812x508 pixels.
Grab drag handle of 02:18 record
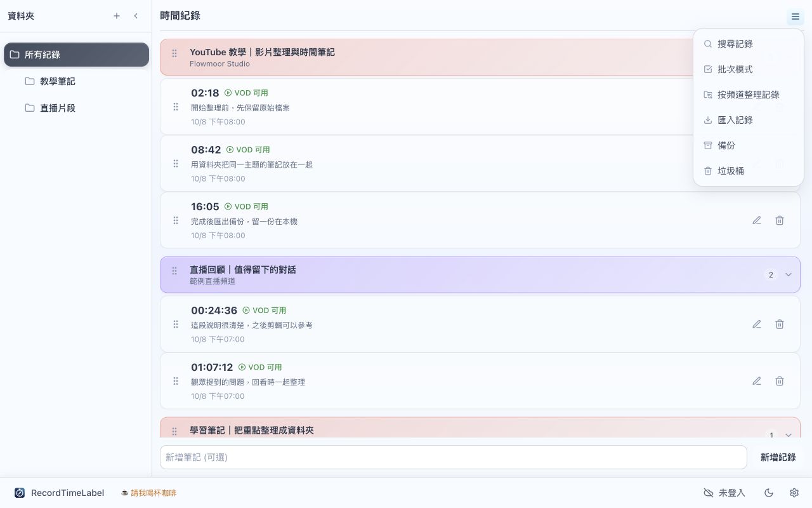pos(176,107)
